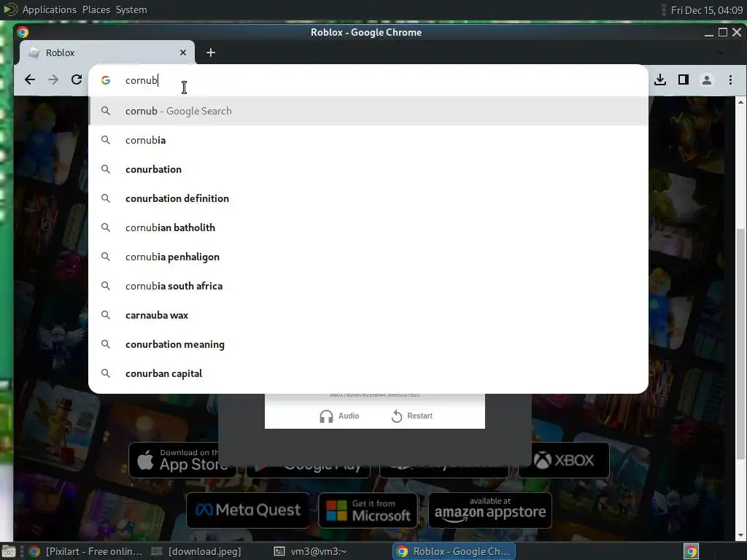Open the Meta Quest badge
Viewport: 747px width, 560px height.
(x=248, y=510)
